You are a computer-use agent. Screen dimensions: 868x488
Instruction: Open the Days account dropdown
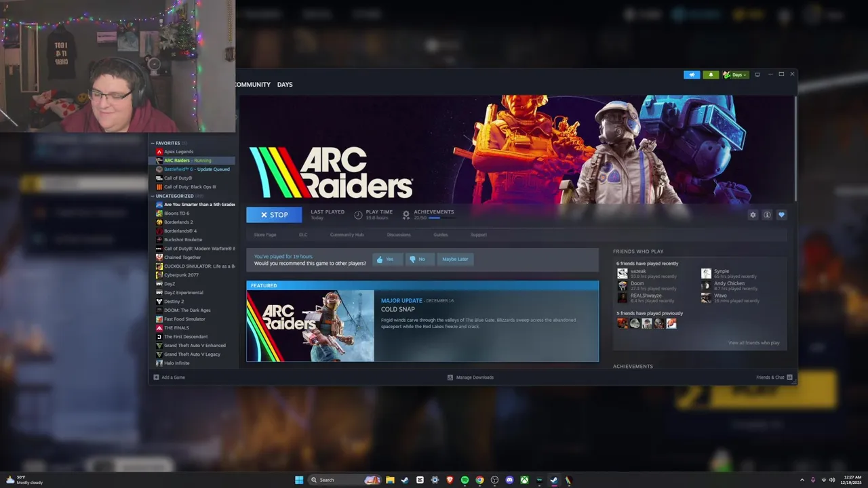click(x=735, y=75)
